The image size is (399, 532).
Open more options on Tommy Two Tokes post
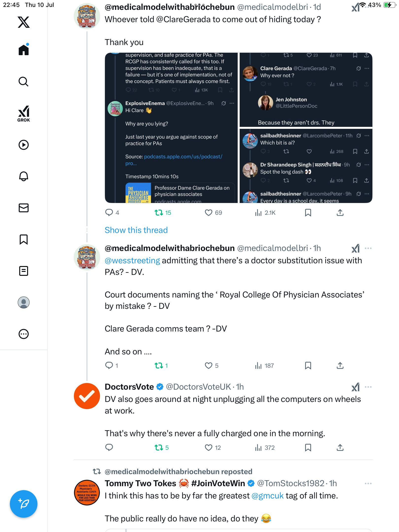(368, 483)
